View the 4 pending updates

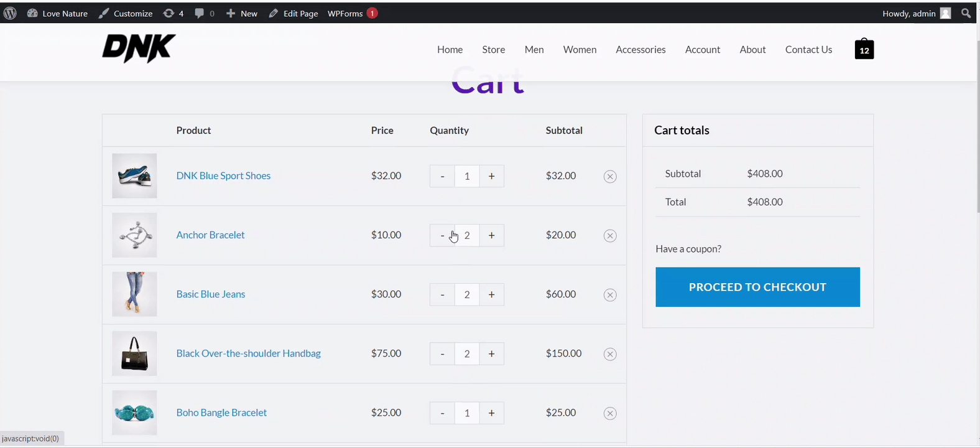pyautogui.click(x=173, y=13)
